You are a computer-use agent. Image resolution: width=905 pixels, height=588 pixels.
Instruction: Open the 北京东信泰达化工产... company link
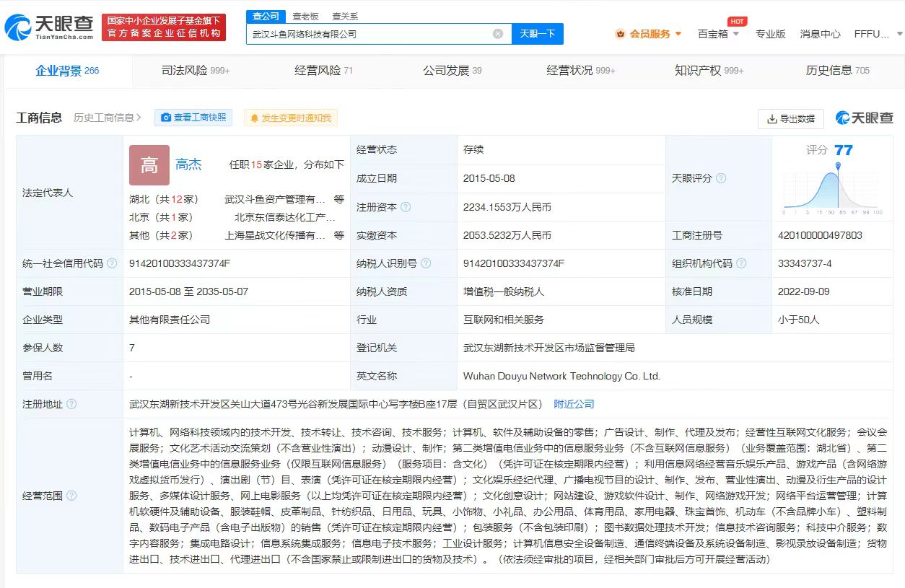click(285, 217)
